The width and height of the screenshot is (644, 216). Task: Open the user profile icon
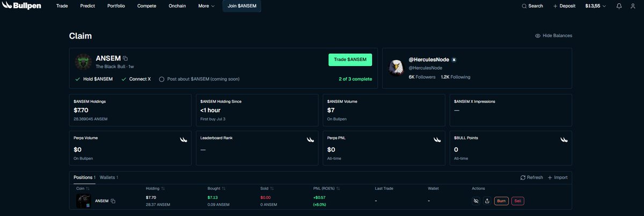[x=633, y=6]
